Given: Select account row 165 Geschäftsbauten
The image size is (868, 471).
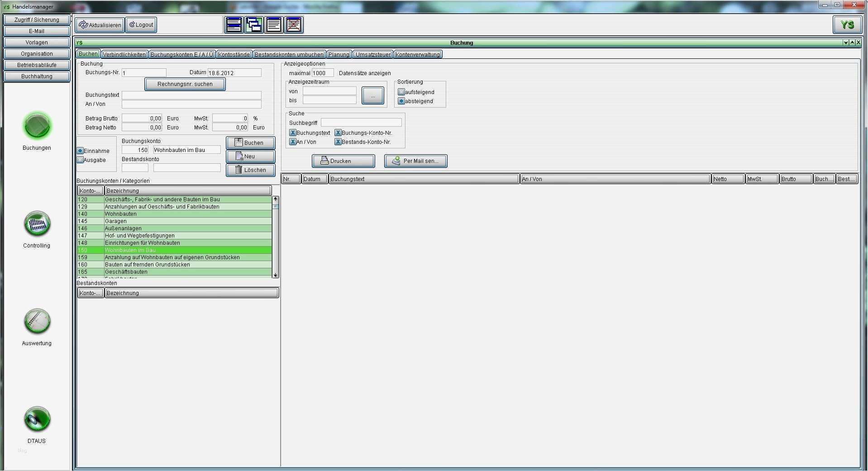Looking at the screenshot, I should tap(175, 272).
